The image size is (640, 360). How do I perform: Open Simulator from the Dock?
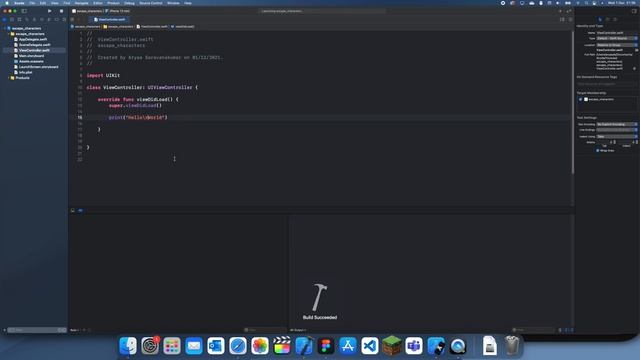coord(436,346)
